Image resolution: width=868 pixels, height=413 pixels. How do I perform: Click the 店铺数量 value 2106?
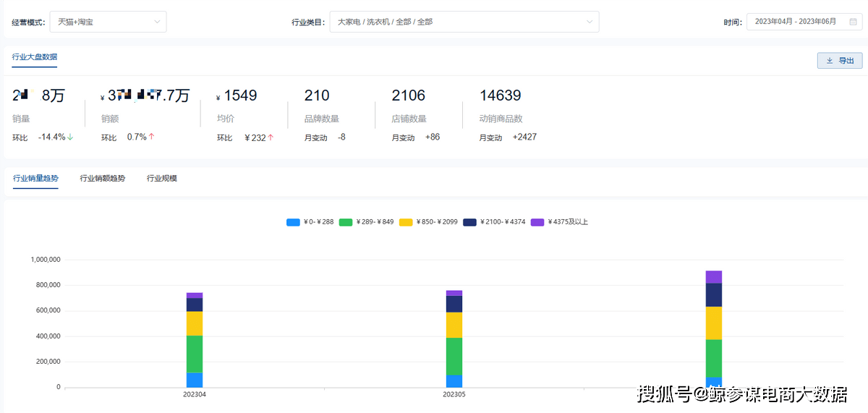click(x=409, y=95)
